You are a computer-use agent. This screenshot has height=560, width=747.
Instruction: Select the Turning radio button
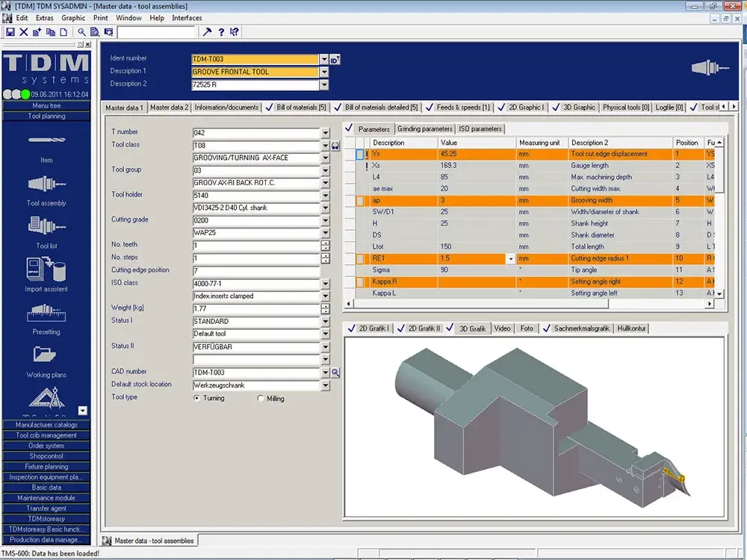tap(196, 398)
